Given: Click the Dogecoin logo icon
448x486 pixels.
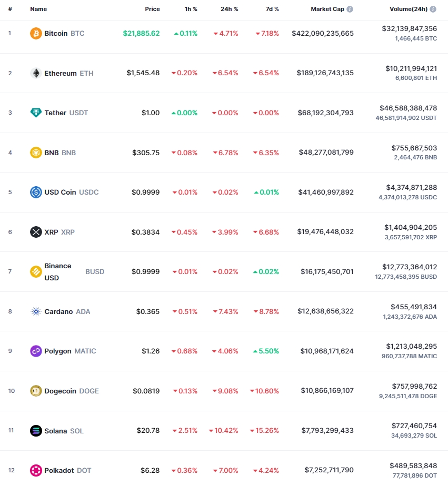Looking at the screenshot, I should point(36,391).
